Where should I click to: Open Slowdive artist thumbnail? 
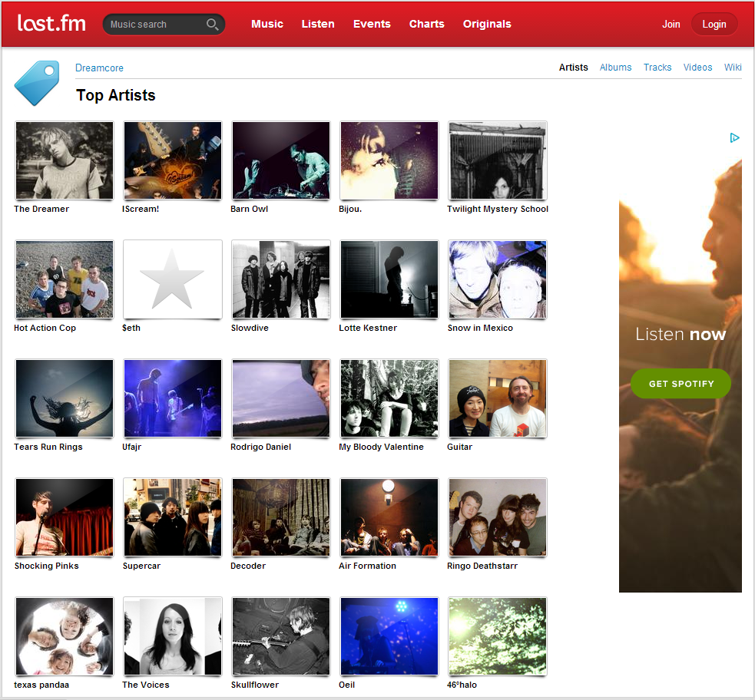click(281, 279)
